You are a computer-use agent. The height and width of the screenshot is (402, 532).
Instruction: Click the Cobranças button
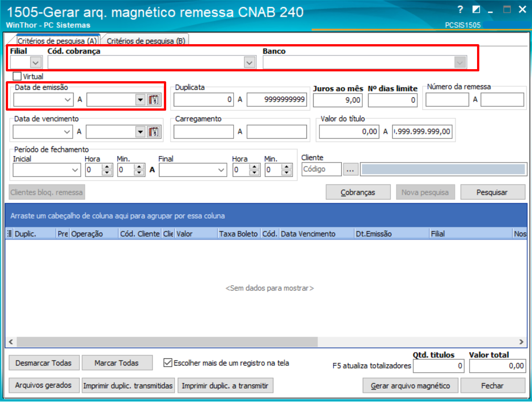point(358,192)
